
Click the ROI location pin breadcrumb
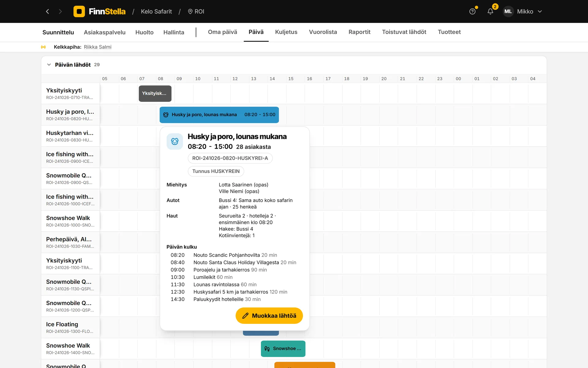[x=196, y=11]
